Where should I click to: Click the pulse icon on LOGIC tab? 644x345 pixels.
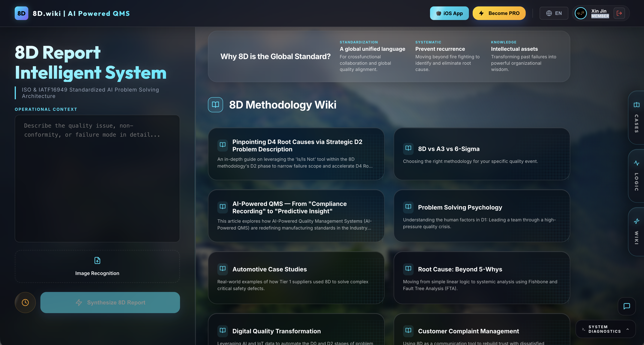click(x=636, y=163)
